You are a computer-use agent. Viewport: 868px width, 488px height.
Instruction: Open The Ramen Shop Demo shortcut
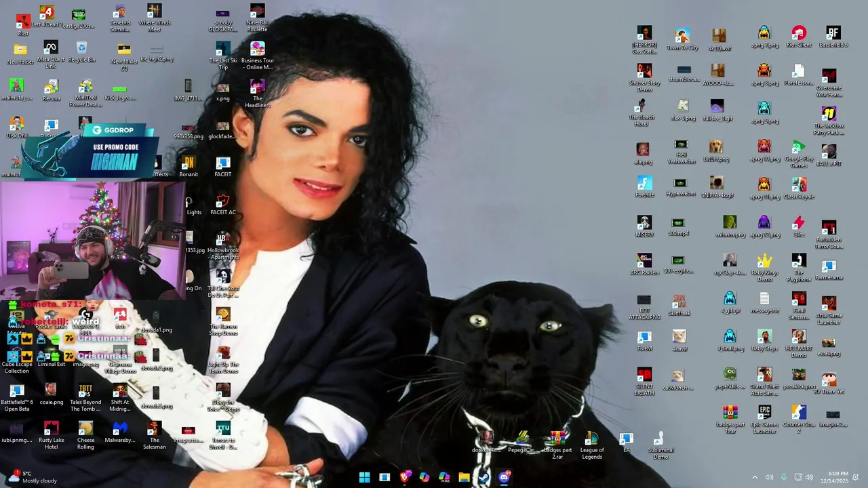coord(223,321)
